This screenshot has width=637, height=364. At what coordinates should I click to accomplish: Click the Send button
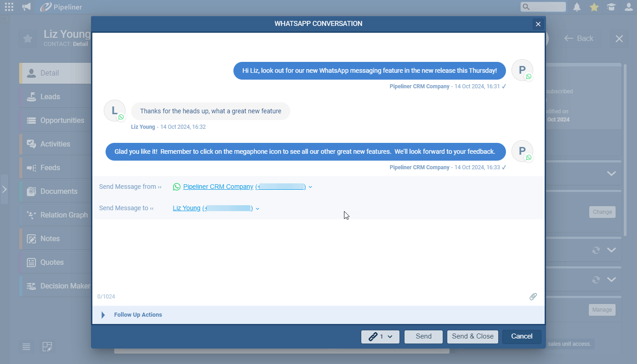[423, 337]
